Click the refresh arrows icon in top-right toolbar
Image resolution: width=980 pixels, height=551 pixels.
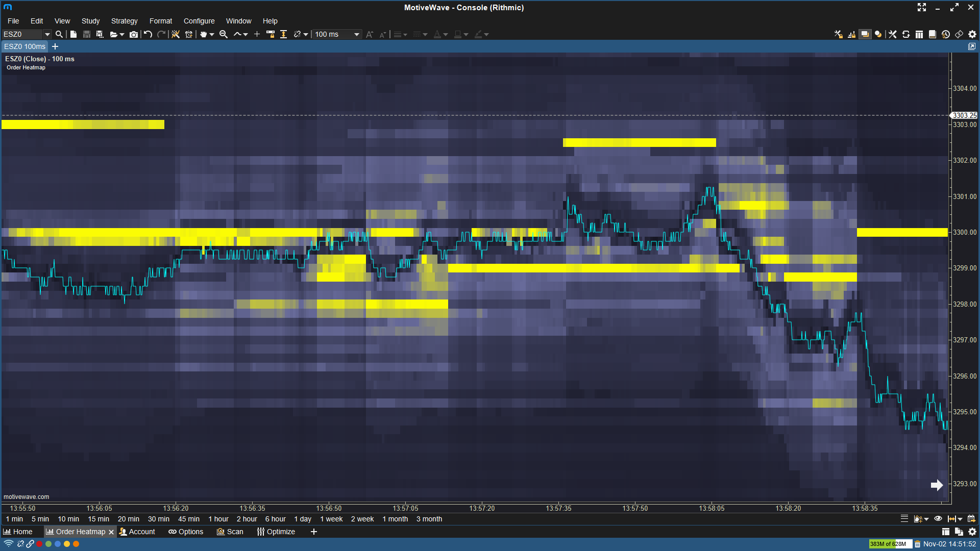tap(906, 34)
